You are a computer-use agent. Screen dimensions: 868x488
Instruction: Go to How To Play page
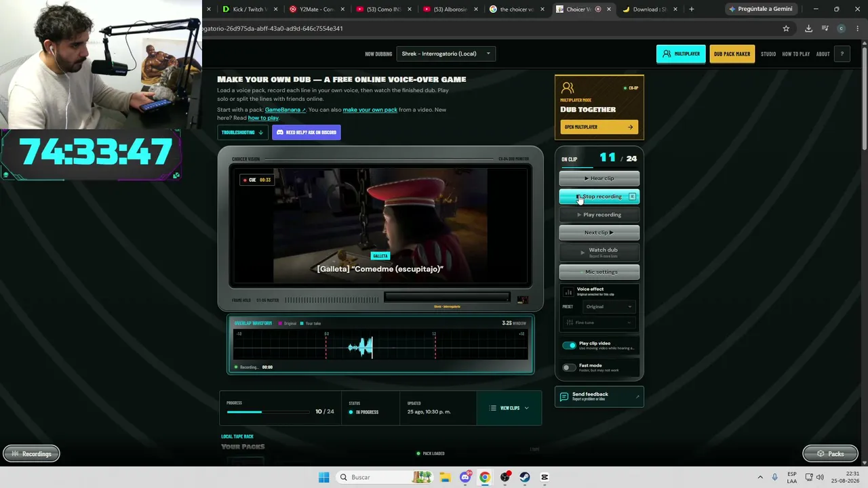(x=795, y=54)
